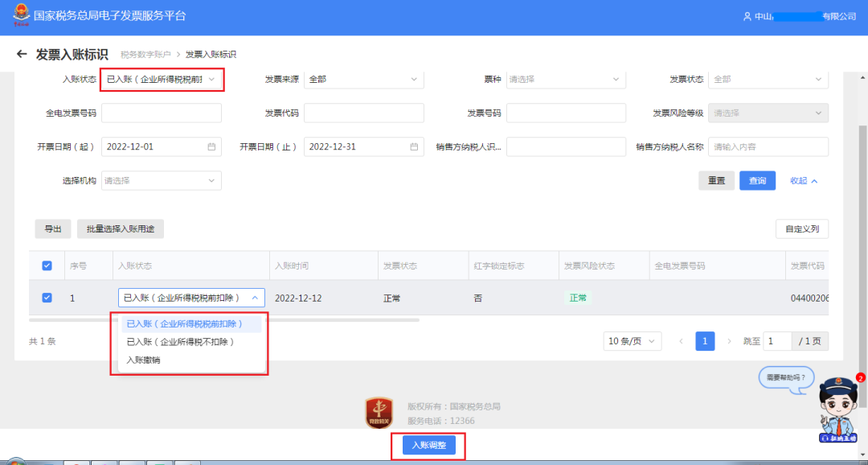Click the tax bureau emblem logo

(x=17, y=17)
